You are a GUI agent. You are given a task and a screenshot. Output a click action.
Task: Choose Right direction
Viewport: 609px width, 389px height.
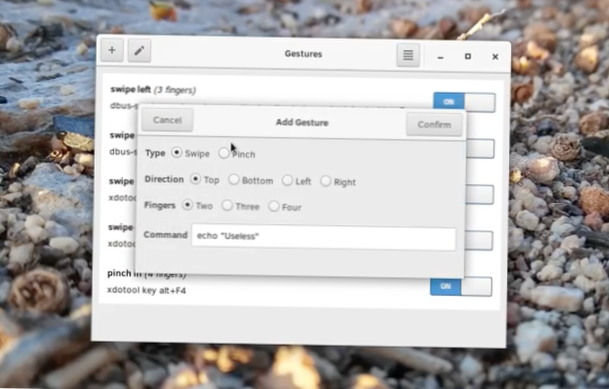click(x=326, y=181)
